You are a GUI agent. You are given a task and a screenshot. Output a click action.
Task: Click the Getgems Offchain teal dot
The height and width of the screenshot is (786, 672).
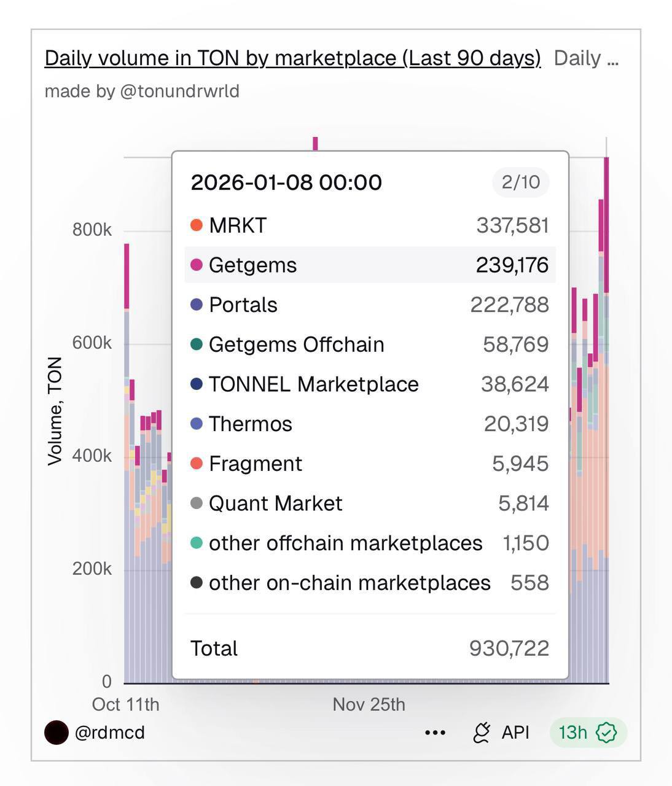(197, 344)
